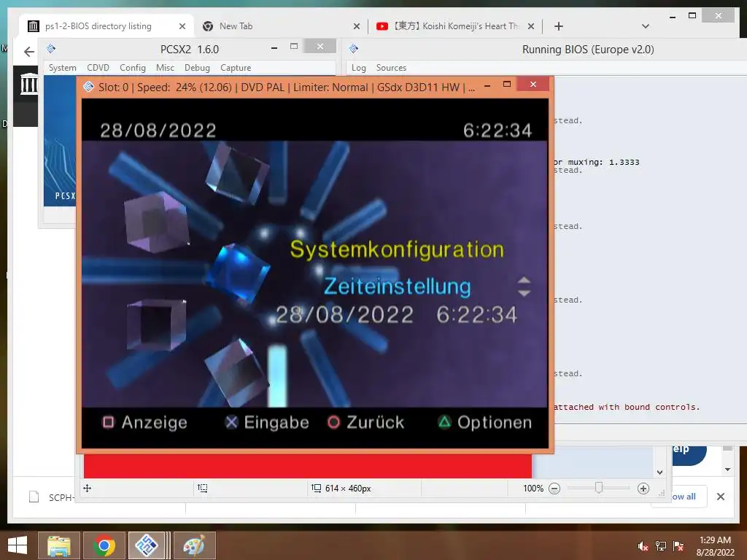This screenshot has height=560, width=747.
Task: Go back in Chrome browser
Action: click(29, 52)
